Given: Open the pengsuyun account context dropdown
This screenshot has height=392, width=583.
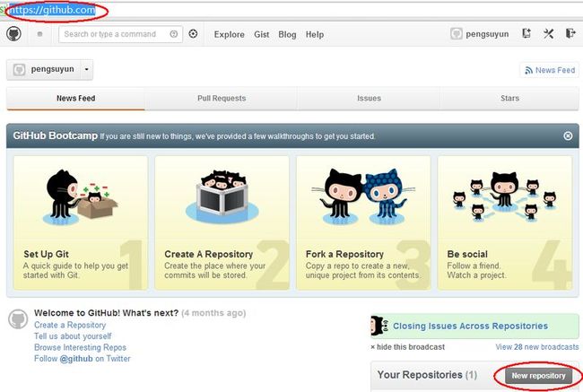Looking at the screenshot, I should [x=87, y=70].
